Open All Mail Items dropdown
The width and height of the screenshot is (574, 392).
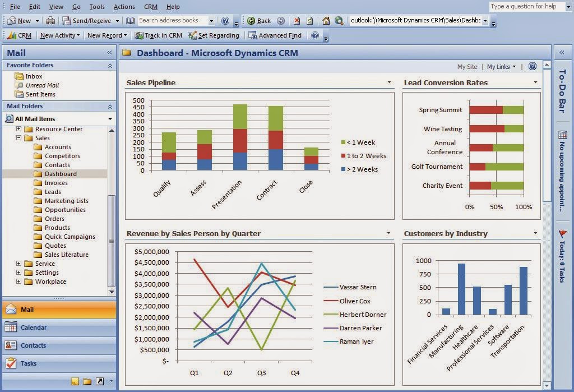(110, 119)
